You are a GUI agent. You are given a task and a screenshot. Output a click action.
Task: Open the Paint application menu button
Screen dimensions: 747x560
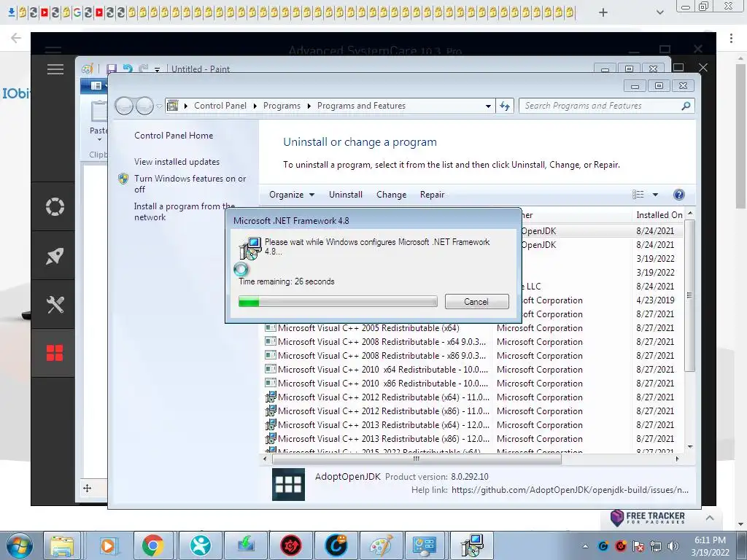tap(96, 86)
